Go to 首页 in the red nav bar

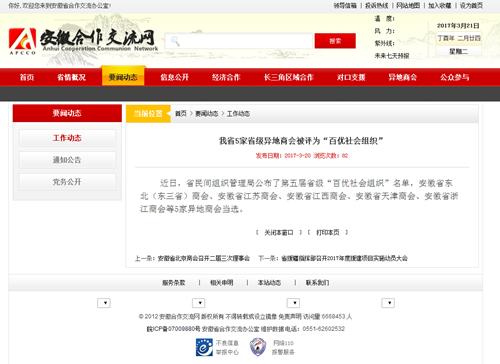pos(27,77)
